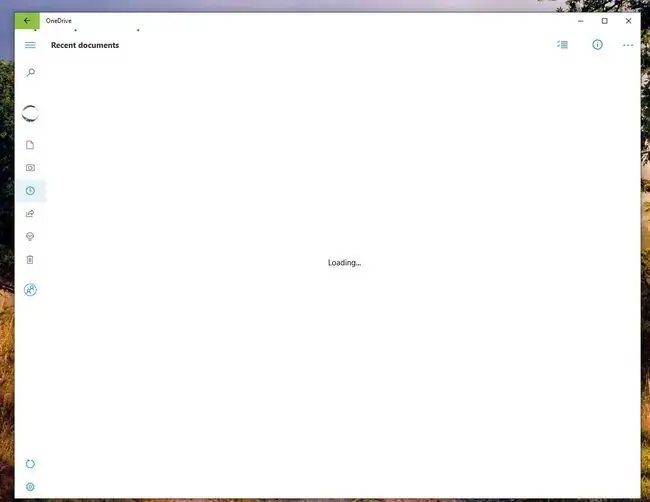Open the Recycle bin icon in sidebar

(30, 259)
